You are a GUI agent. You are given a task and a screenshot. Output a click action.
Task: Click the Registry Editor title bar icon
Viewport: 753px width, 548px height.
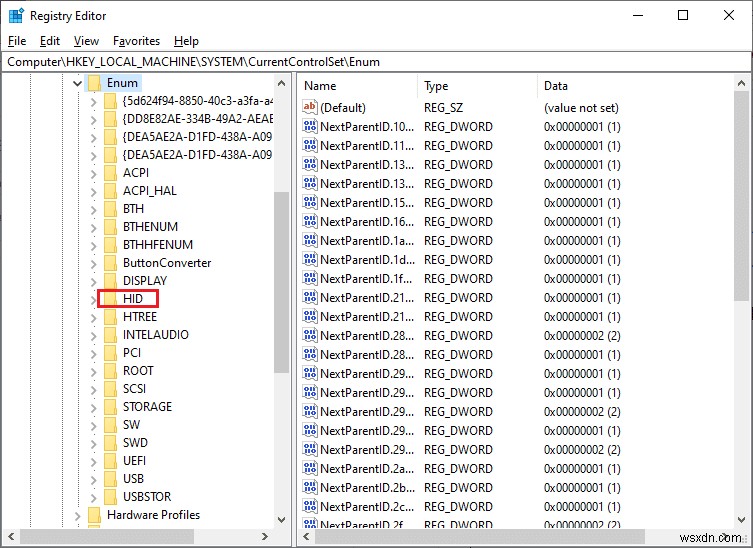(x=16, y=16)
